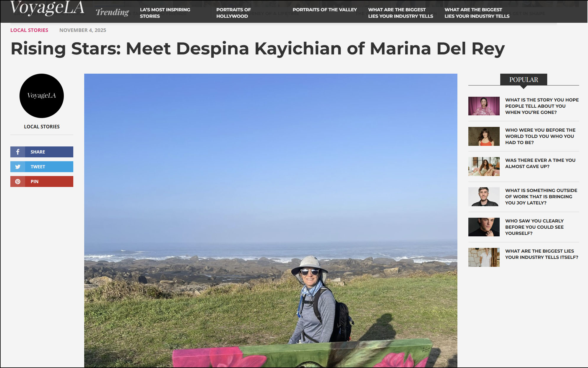Open 'Who were you before the world' article
Screen dimensions: 588x368
point(540,136)
